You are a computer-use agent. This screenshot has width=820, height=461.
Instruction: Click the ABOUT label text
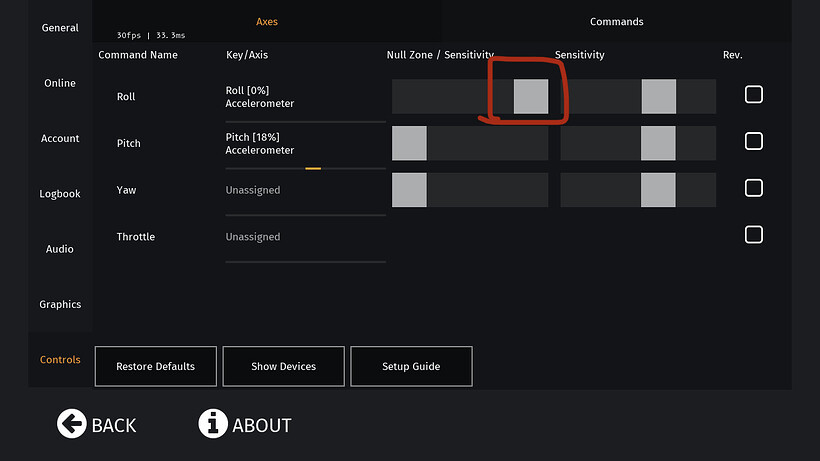click(262, 425)
